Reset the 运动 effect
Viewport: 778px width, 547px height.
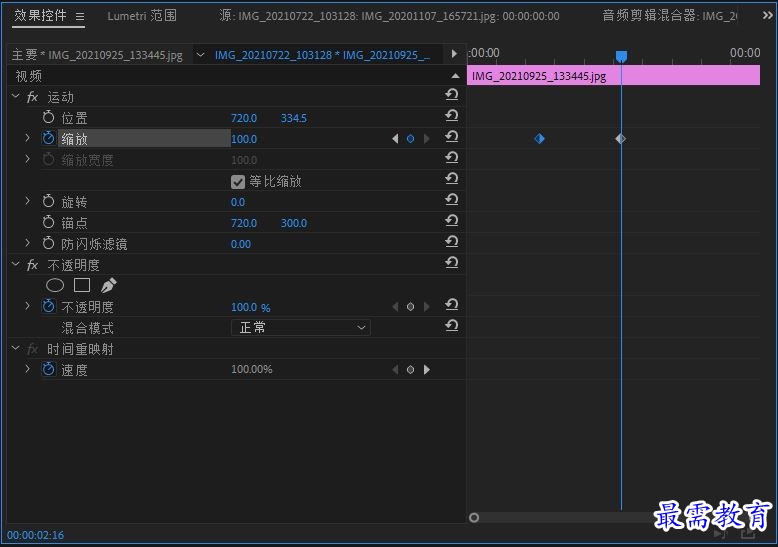452,95
